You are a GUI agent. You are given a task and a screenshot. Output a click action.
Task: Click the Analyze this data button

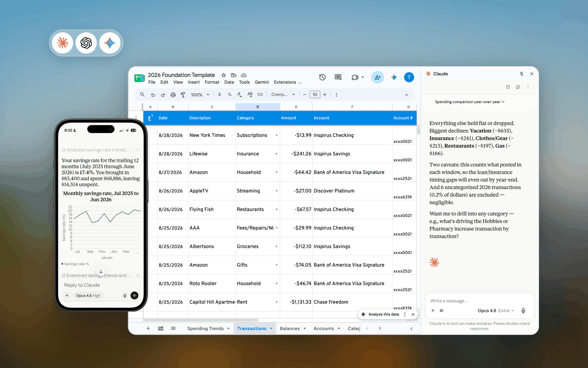(x=381, y=314)
